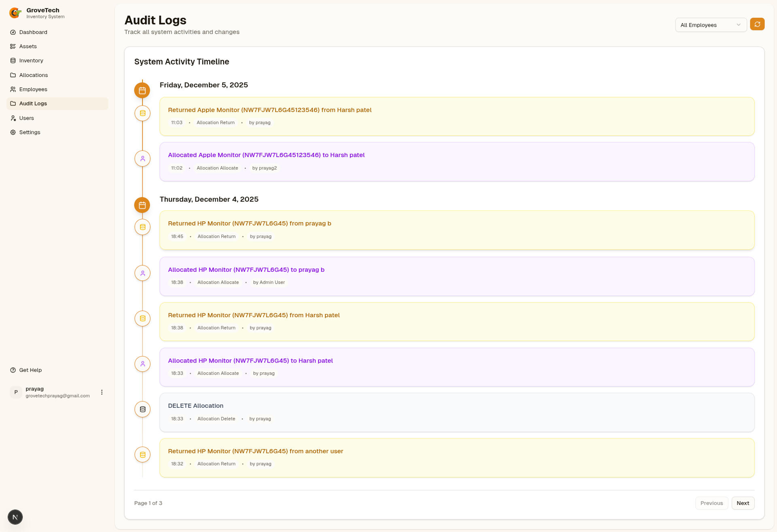The width and height of the screenshot is (777, 532).
Task: Click the Previous page button
Action: pos(711,503)
